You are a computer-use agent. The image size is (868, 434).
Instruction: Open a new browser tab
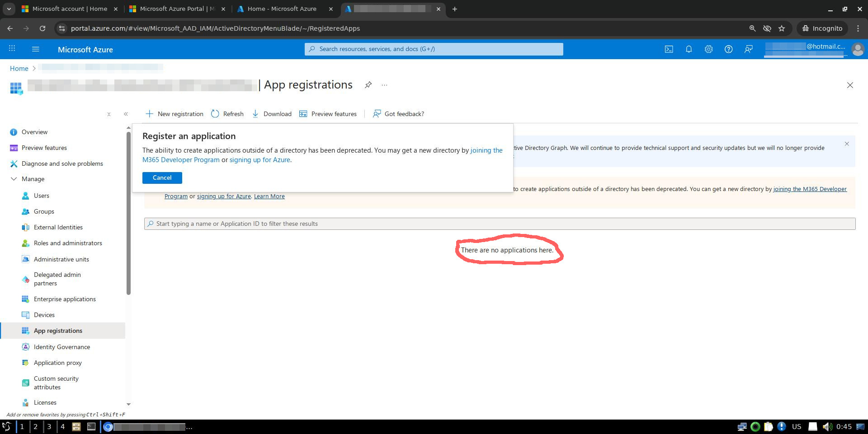(455, 9)
